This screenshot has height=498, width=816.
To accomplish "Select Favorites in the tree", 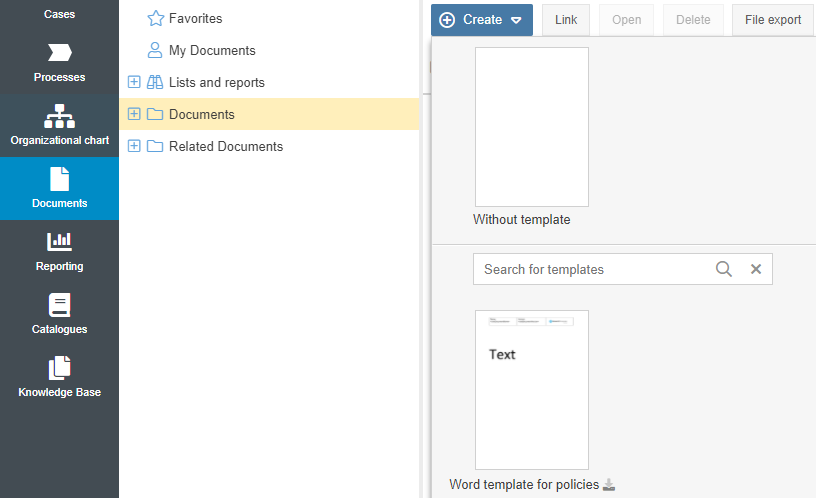I will (x=195, y=18).
